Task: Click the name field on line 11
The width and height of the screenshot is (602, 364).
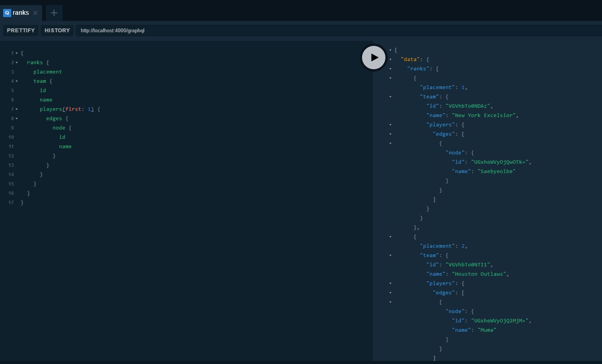Action: point(65,146)
